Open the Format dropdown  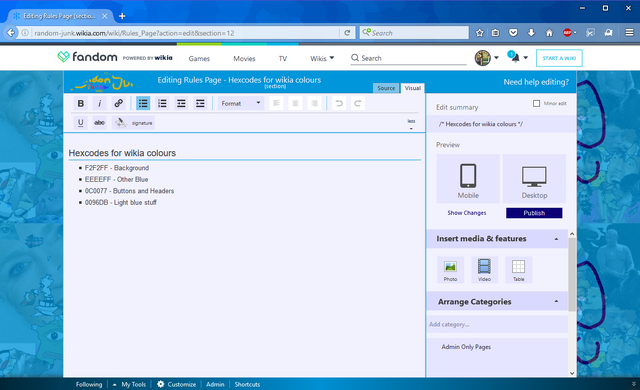[x=241, y=103]
